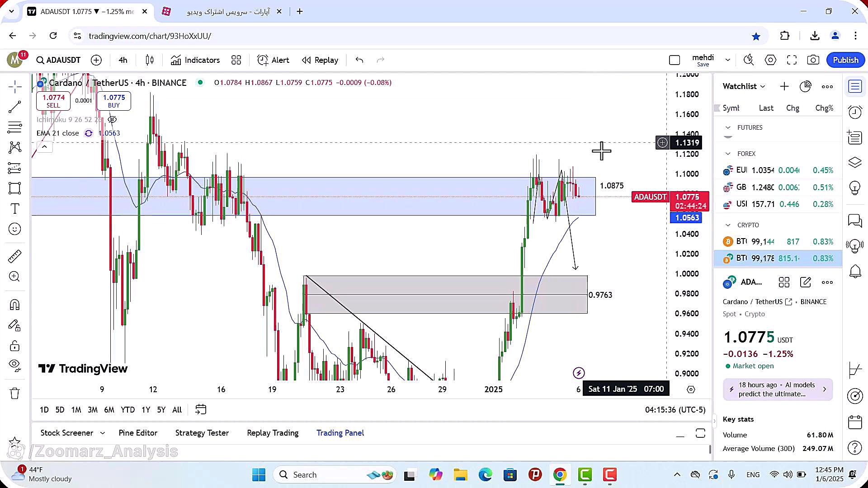Open the layout setup square icon

(675, 60)
